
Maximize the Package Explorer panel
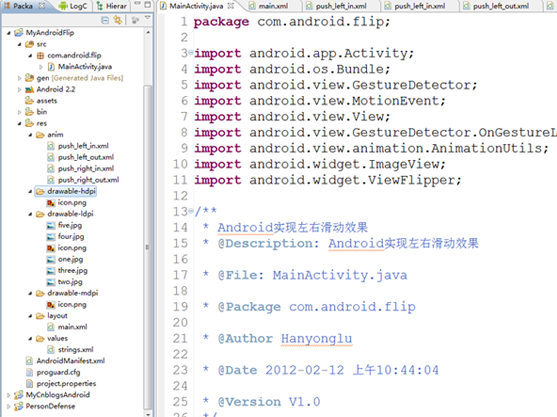click(x=148, y=5)
